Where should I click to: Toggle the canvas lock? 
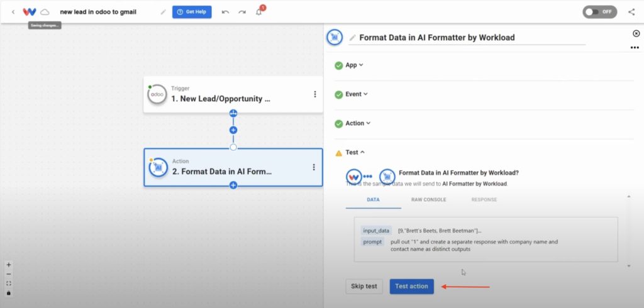coord(9,293)
